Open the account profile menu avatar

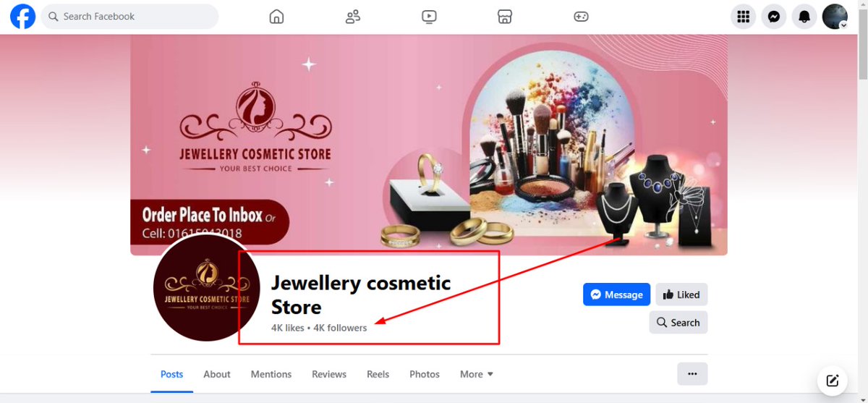click(x=835, y=17)
